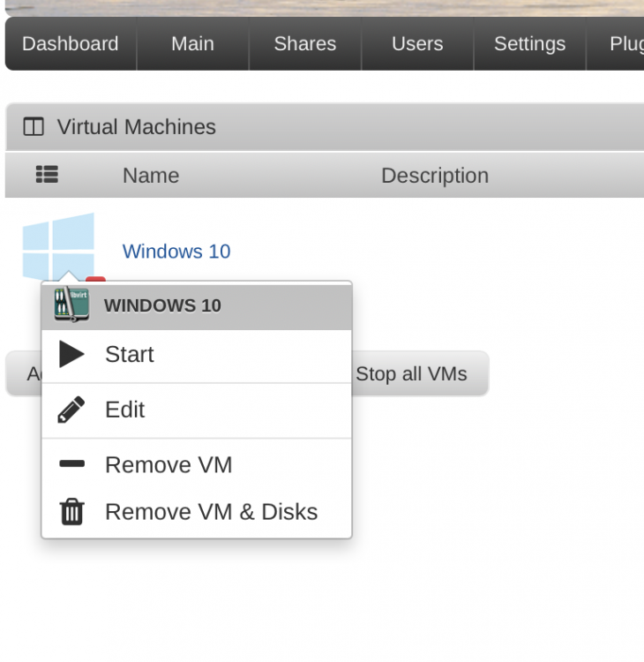
Task: Click the play triangle icon beside Start
Action: 71,354
